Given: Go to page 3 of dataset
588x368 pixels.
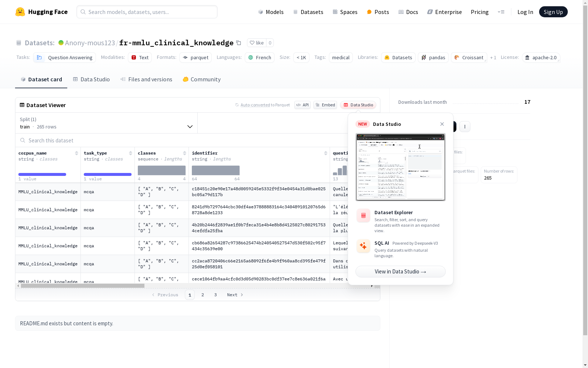Looking at the screenshot, I should pos(215,295).
